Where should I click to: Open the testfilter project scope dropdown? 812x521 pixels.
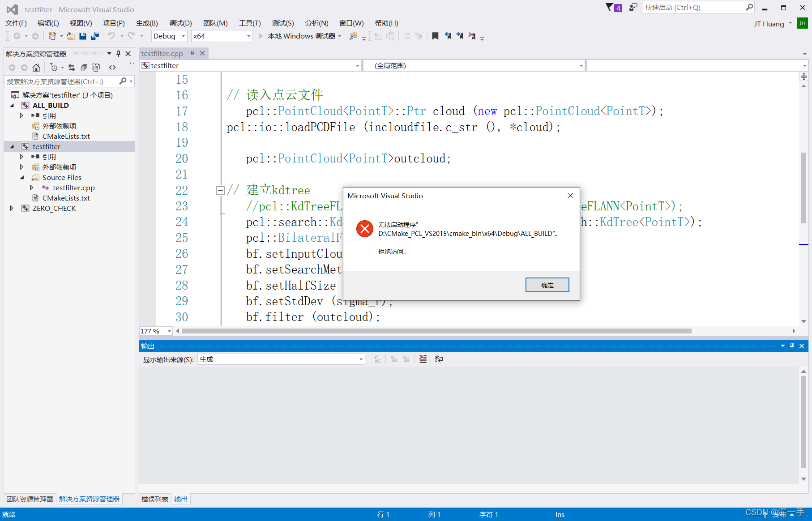point(357,66)
